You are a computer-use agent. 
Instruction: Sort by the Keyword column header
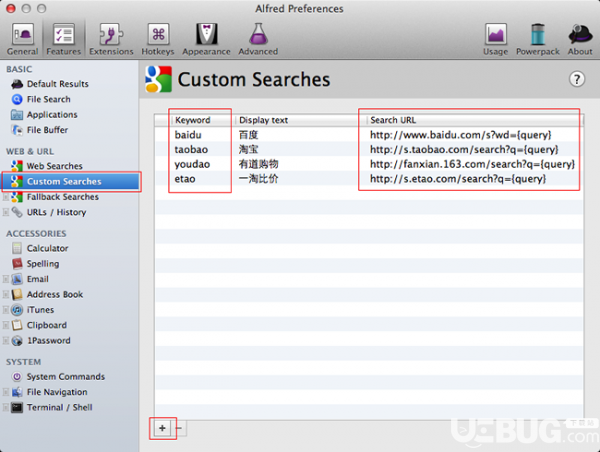click(202, 120)
